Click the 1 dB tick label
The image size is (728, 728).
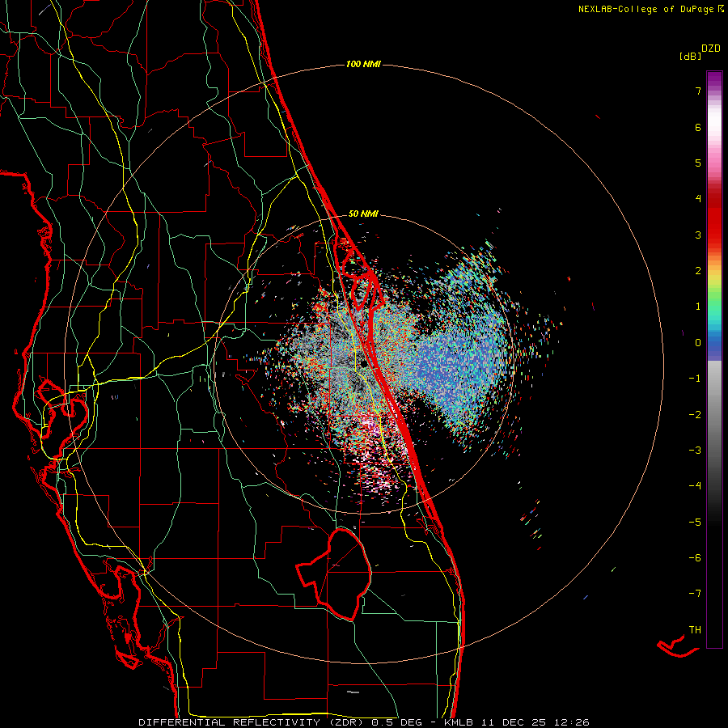pyautogui.click(x=698, y=307)
